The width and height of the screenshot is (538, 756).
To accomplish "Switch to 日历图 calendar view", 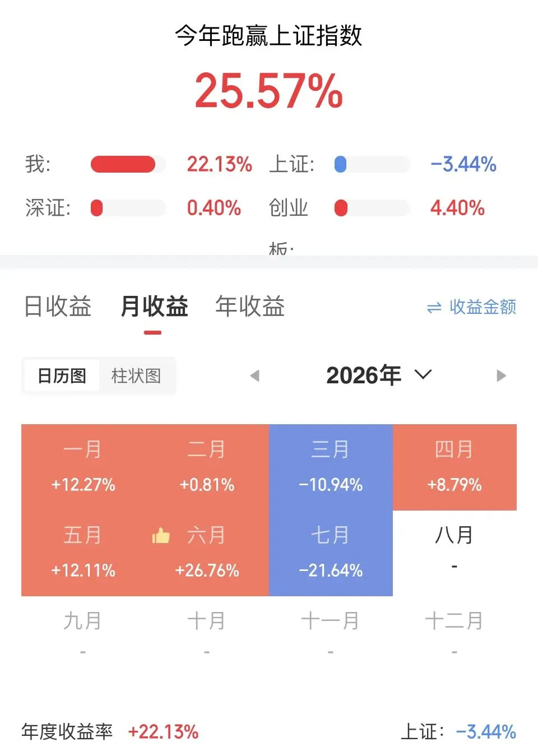I will pos(62,375).
